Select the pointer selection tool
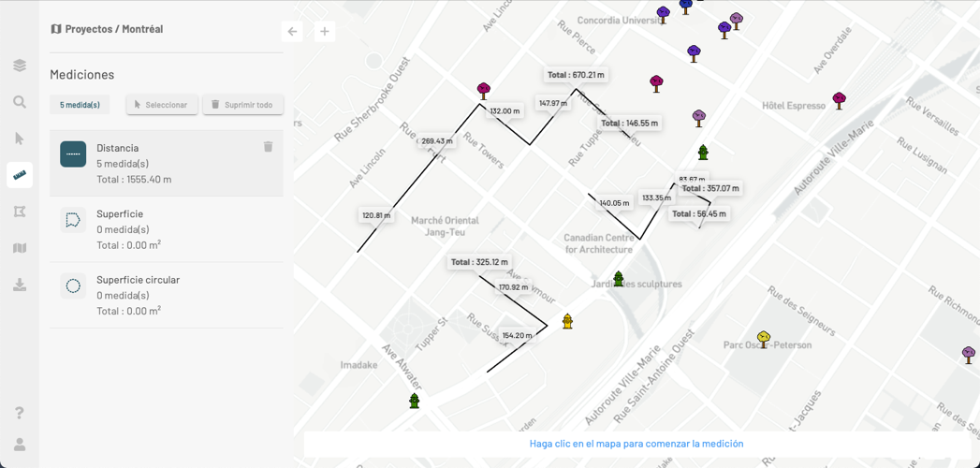Image resolution: width=980 pixels, height=468 pixels. click(x=20, y=139)
